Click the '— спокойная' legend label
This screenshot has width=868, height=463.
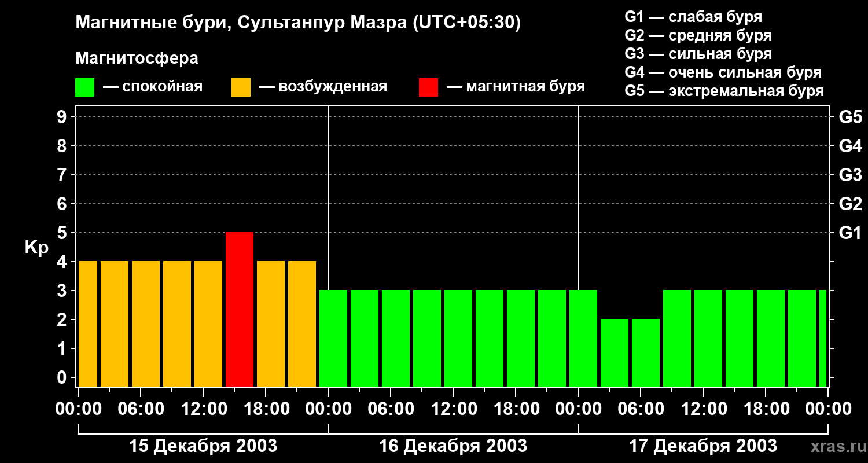tap(153, 87)
